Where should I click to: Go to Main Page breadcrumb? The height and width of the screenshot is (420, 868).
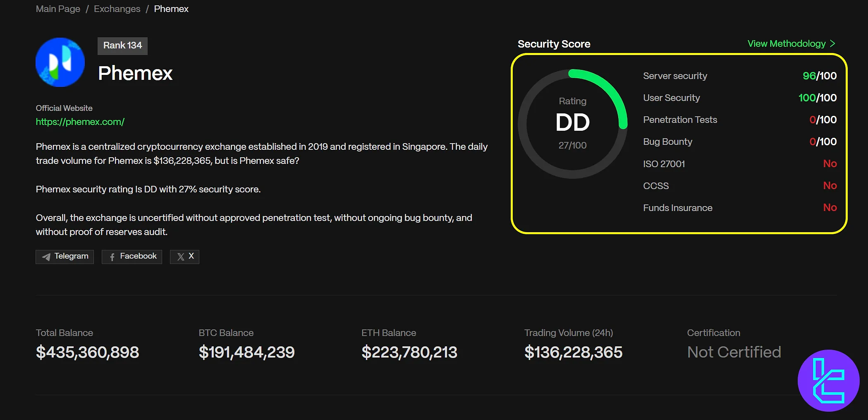coord(58,9)
